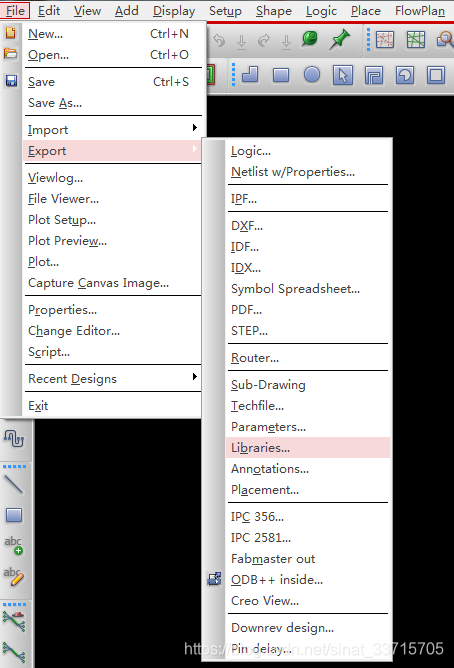Image resolution: width=454 pixels, height=668 pixels.
Task: Click the Save floppy disk icon
Action: click(x=11, y=81)
